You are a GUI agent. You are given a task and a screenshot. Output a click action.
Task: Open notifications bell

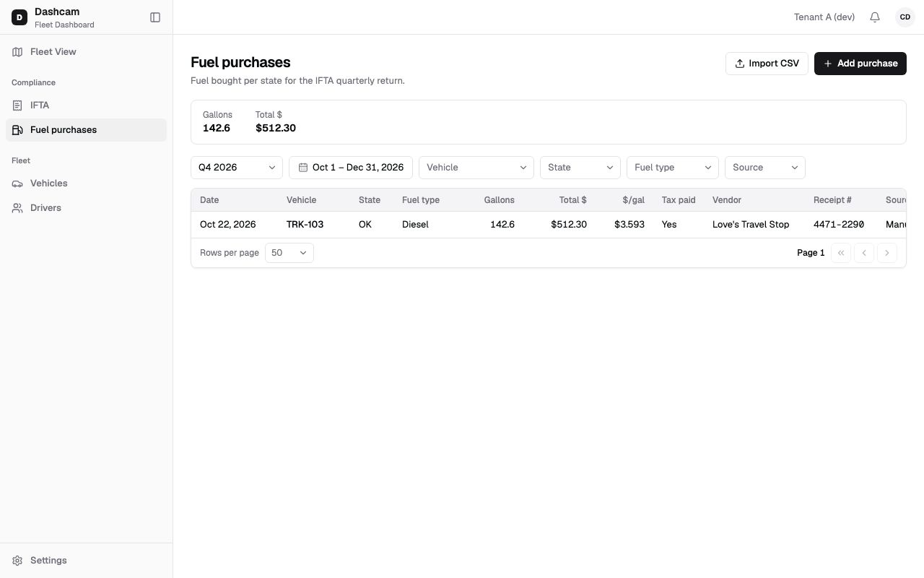tap(875, 17)
